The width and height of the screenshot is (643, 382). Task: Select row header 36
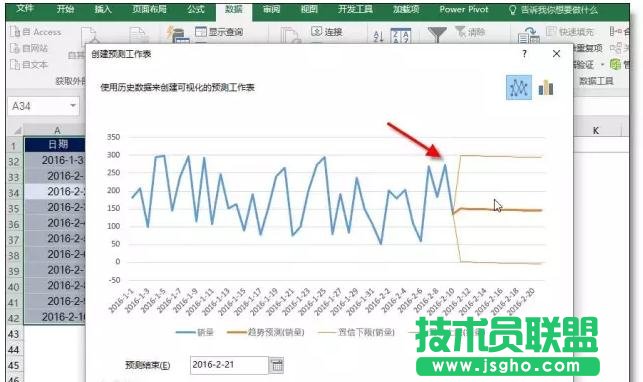(14, 224)
